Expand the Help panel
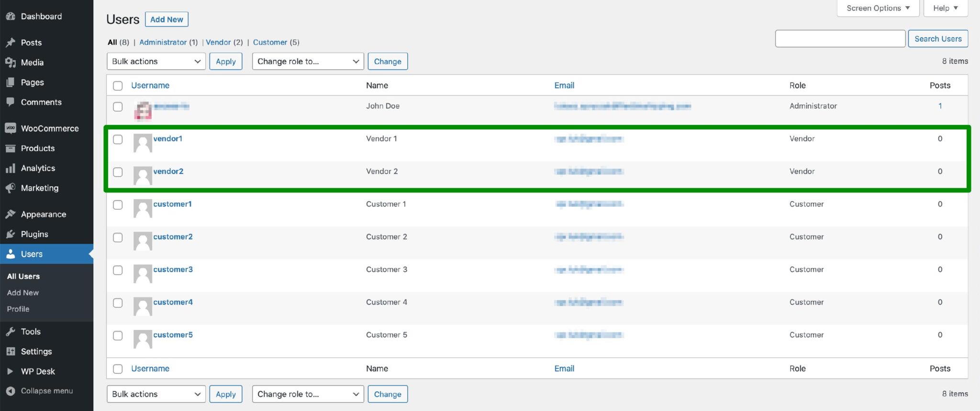Screen dimensions: 980x411 (946, 8)
